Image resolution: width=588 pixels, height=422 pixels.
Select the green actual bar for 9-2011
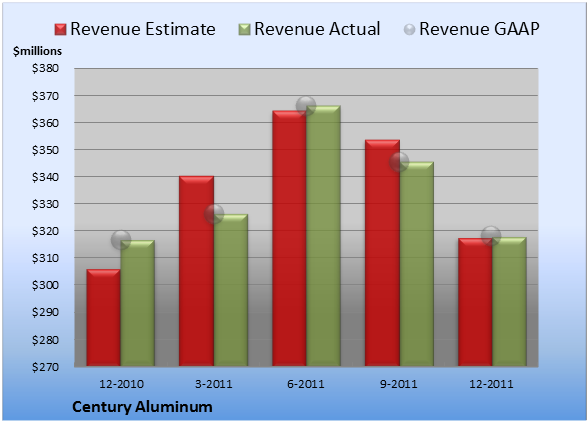[417, 264]
